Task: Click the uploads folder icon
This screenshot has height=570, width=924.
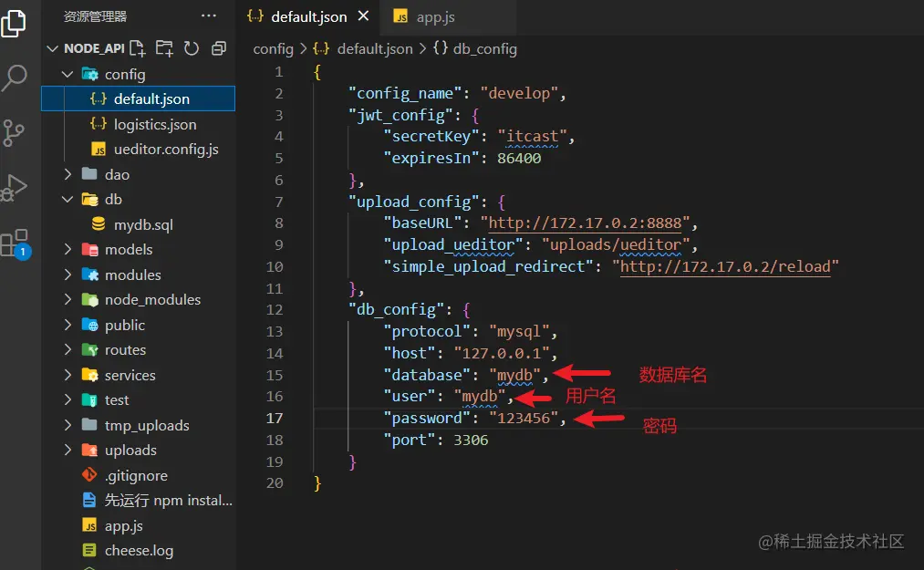Action: point(89,450)
